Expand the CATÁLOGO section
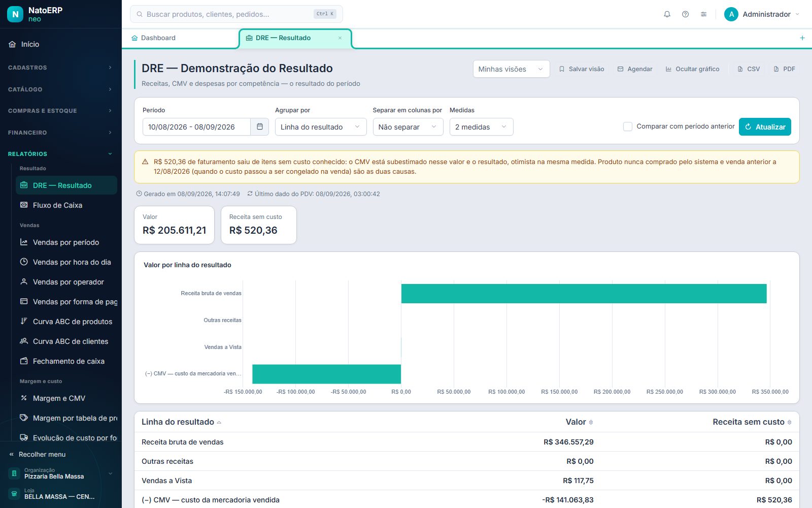The image size is (812, 508). [x=61, y=89]
